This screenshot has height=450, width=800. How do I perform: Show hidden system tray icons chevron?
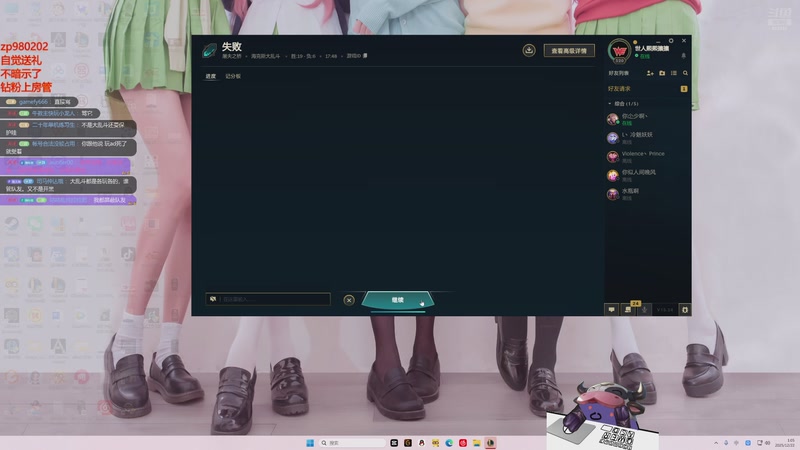tap(716, 443)
